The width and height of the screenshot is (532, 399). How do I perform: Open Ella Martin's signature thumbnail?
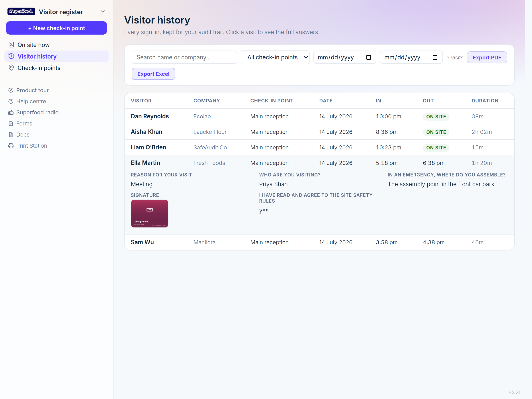150,213
